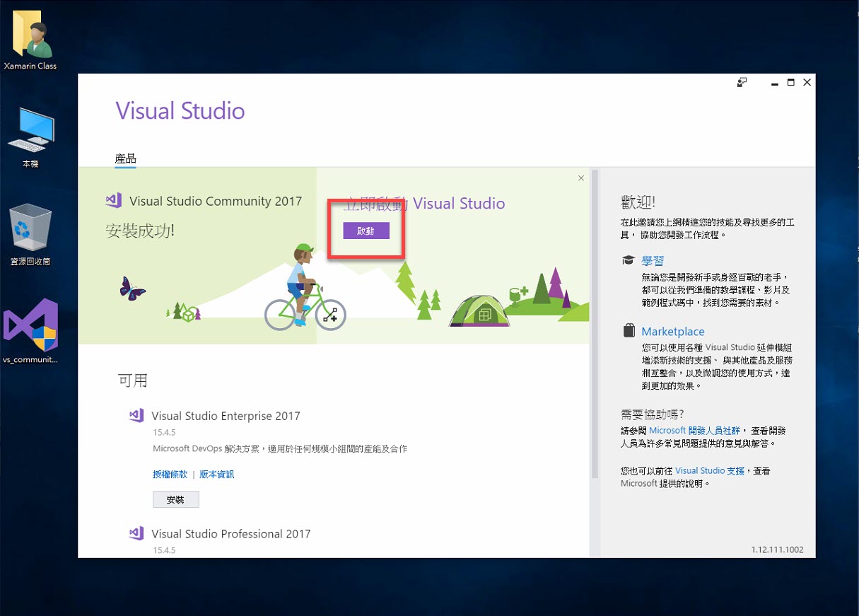Open the 授權條款 link for Enterprise
The height and width of the screenshot is (616, 859).
(170, 475)
